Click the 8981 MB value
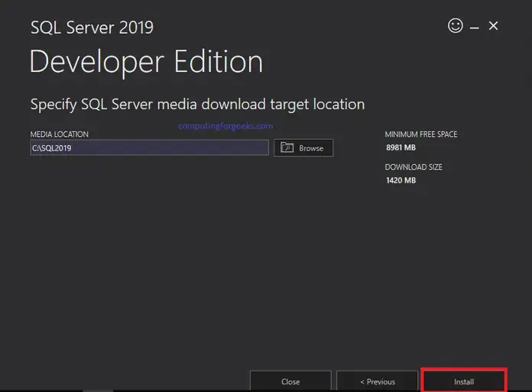The width and height of the screenshot is (532, 392). 401,148
